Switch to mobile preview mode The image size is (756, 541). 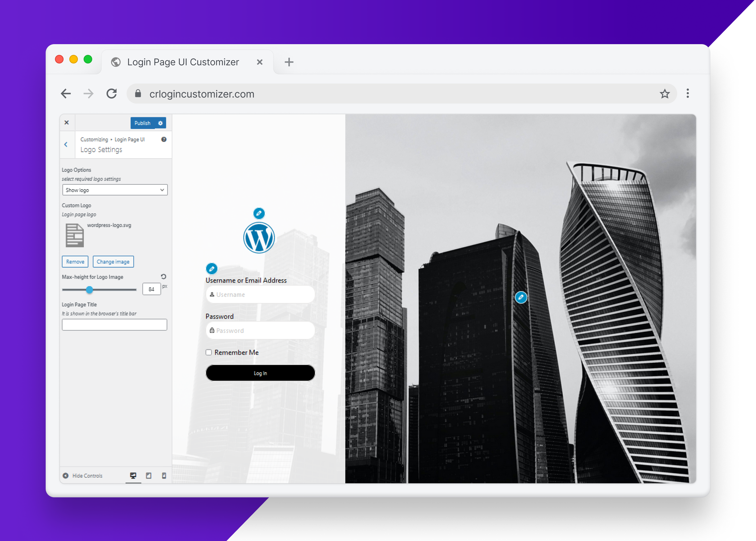pos(164,475)
